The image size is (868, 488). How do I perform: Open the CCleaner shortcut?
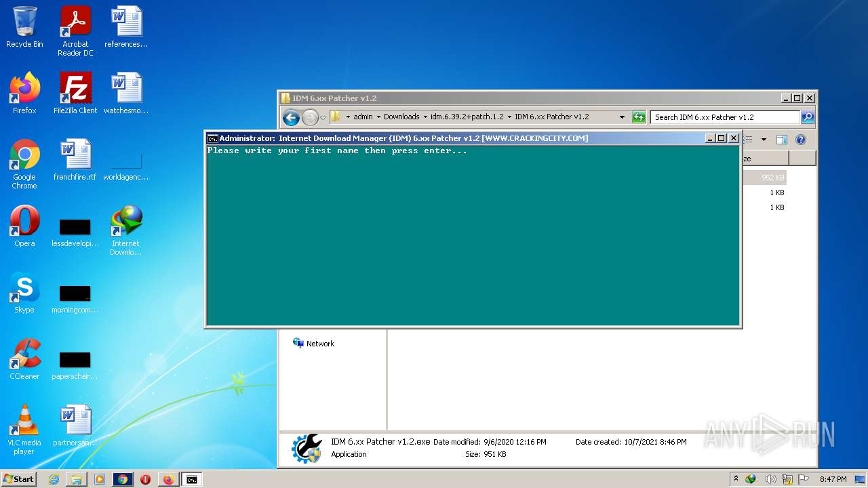(24, 359)
